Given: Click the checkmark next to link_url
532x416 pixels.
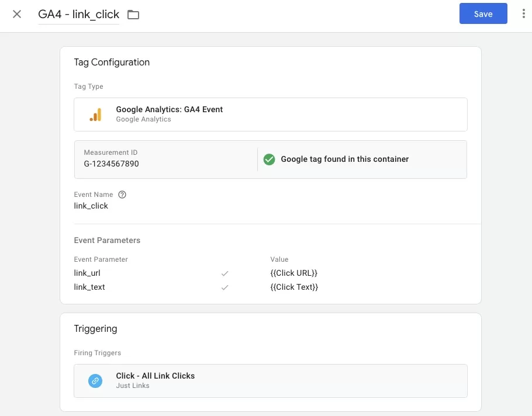Looking at the screenshot, I should click(224, 273).
